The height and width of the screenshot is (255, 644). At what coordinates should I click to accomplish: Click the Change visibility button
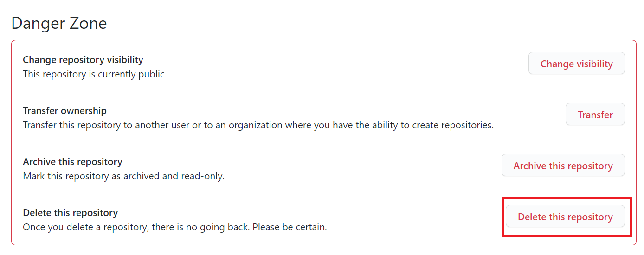(x=576, y=64)
